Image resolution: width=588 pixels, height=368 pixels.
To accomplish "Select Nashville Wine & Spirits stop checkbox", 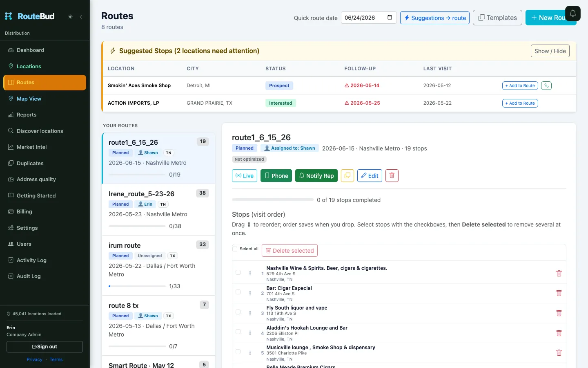I will 238,272.
